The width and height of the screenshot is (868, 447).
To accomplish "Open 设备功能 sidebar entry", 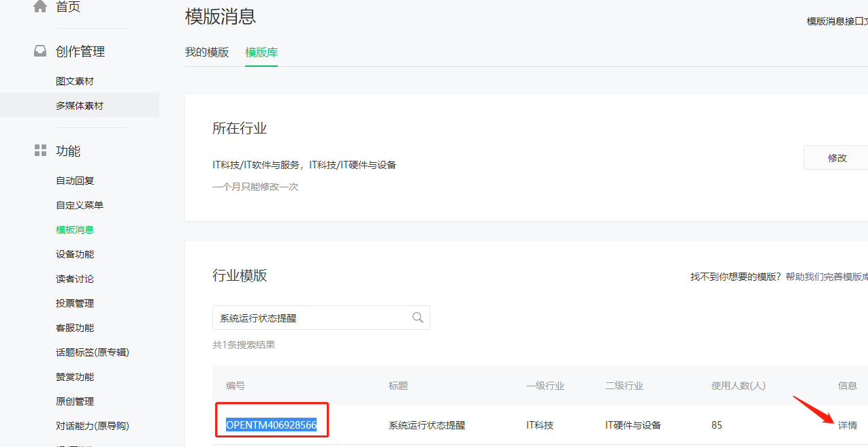I will tap(75, 254).
